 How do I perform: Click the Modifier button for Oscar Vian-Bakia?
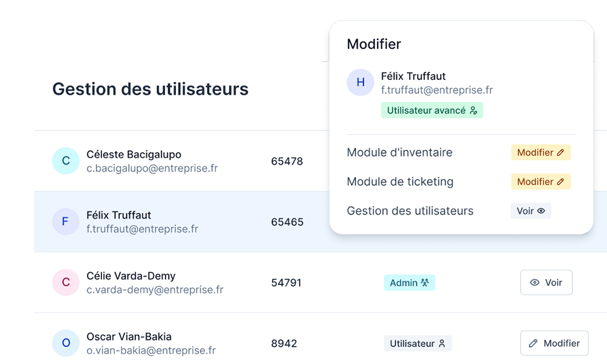[x=554, y=343]
